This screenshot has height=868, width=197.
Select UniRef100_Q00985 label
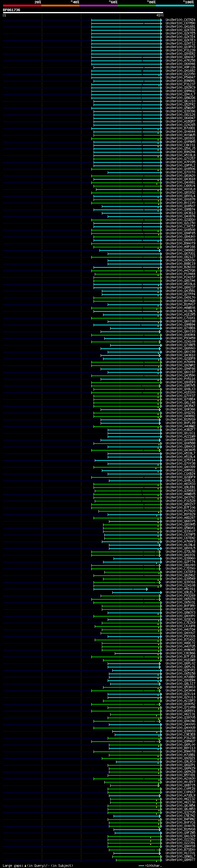(180, 440)
